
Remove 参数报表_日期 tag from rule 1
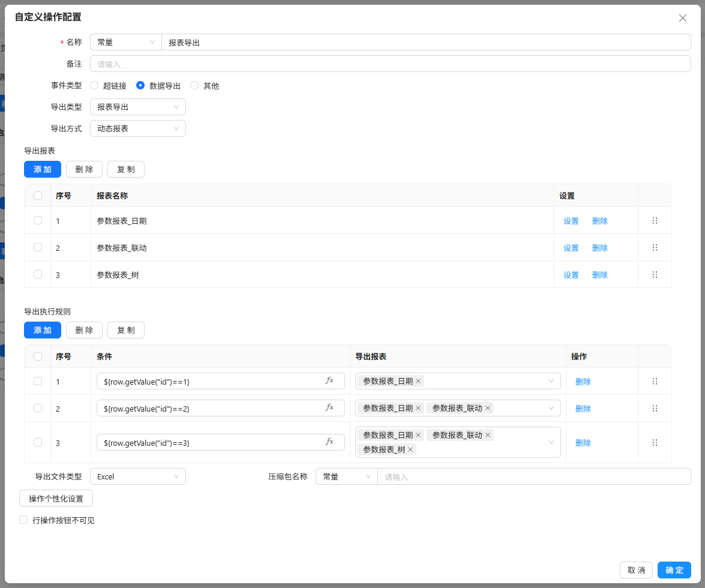[418, 381]
